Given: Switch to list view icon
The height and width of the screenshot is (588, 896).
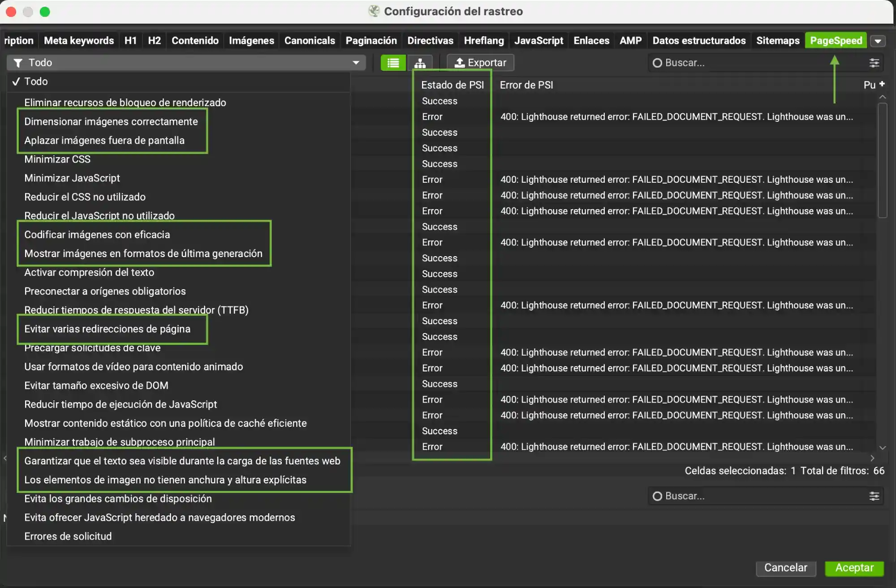Looking at the screenshot, I should [393, 63].
